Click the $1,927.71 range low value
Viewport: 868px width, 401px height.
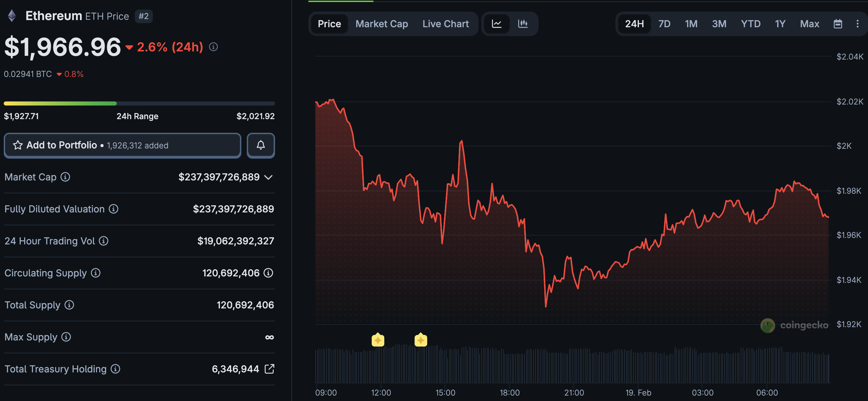click(21, 116)
